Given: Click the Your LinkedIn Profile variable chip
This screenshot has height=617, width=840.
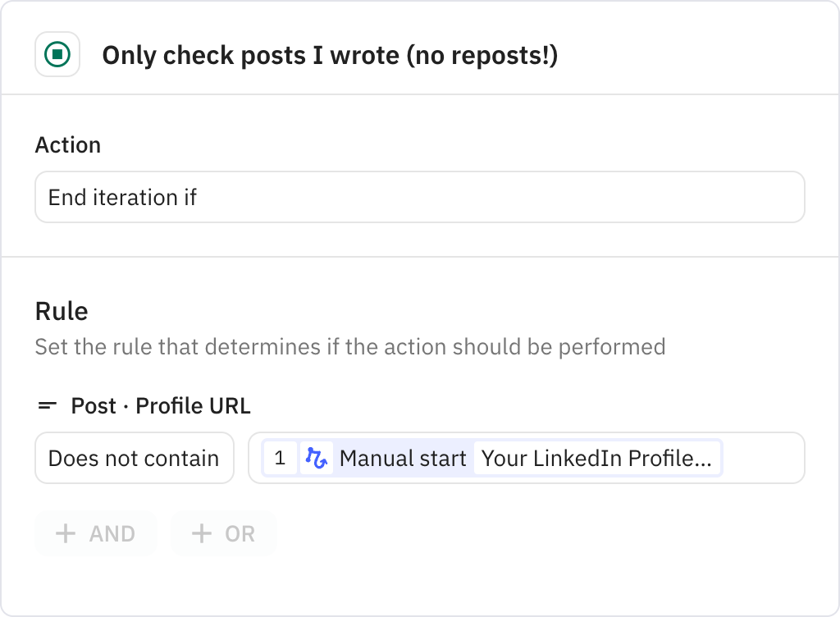Looking at the screenshot, I should point(596,458).
